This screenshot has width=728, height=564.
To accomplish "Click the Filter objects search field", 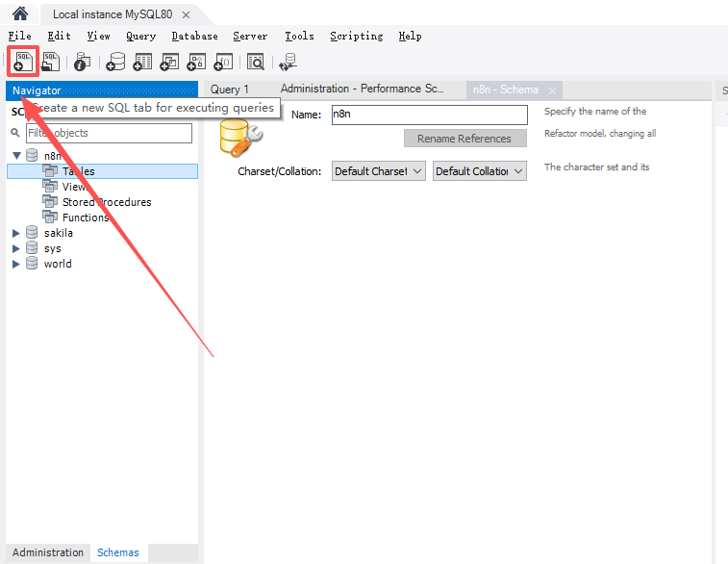I will point(109,133).
